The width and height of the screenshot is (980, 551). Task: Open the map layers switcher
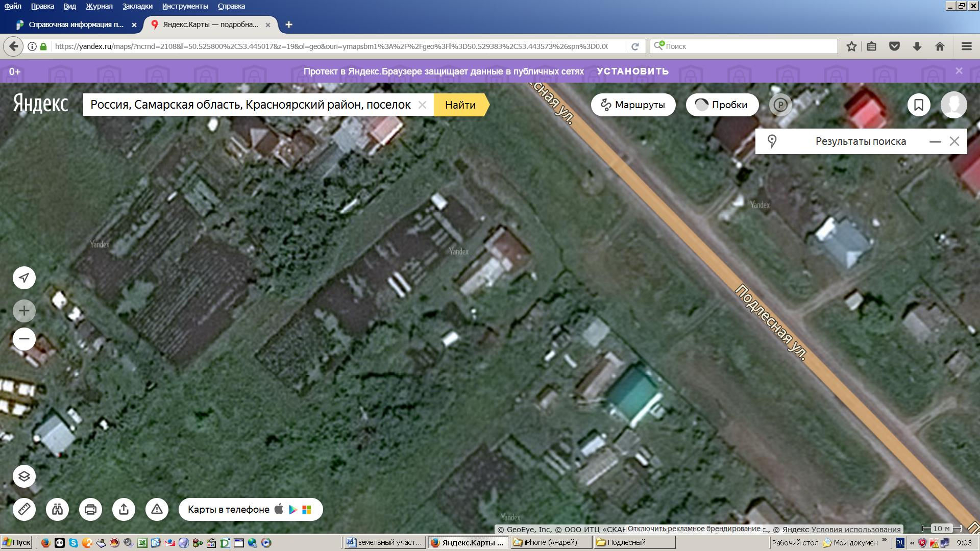[x=24, y=477]
